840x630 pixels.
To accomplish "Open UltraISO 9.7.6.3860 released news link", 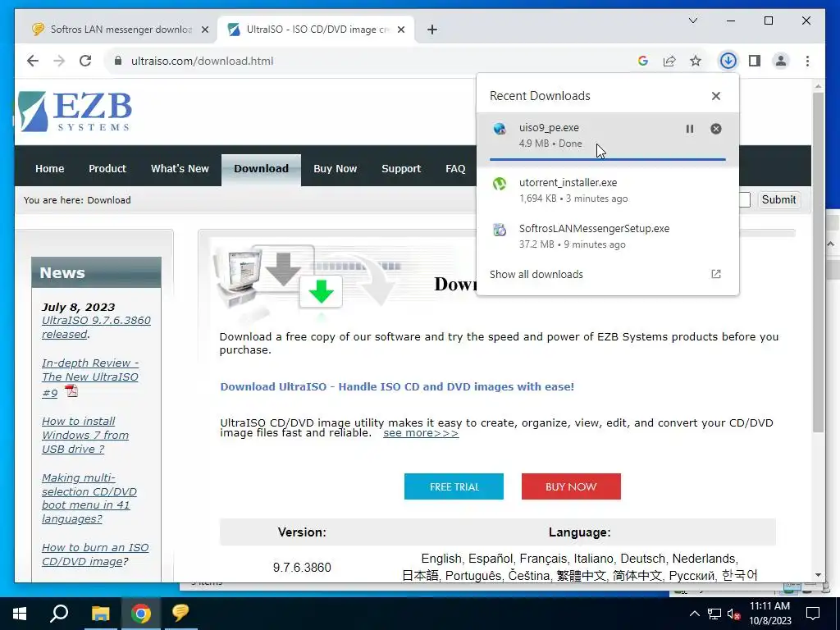I will coord(96,327).
